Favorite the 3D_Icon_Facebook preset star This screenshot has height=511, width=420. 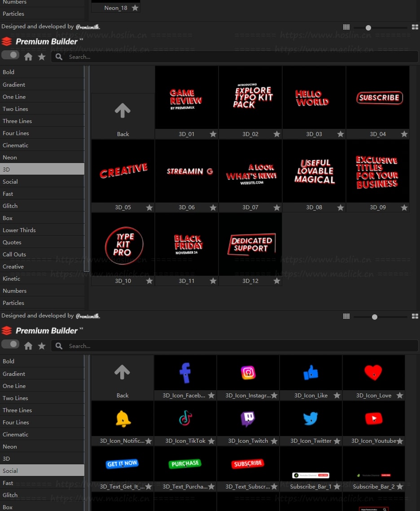click(211, 395)
